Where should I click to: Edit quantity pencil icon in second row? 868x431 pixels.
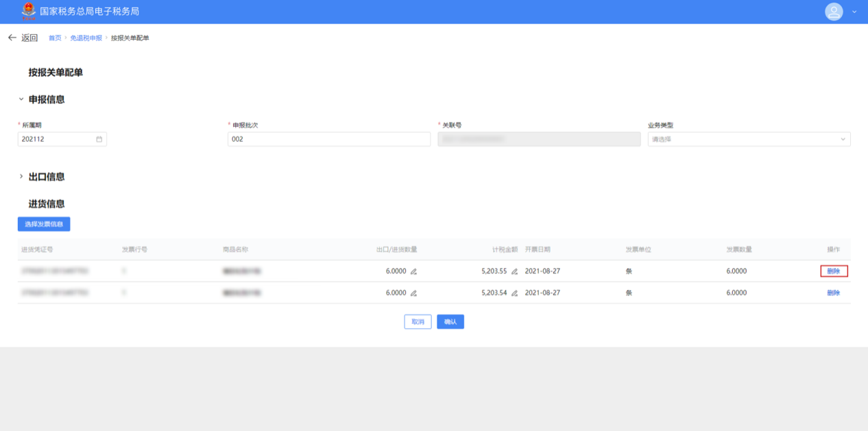pos(413,293)
